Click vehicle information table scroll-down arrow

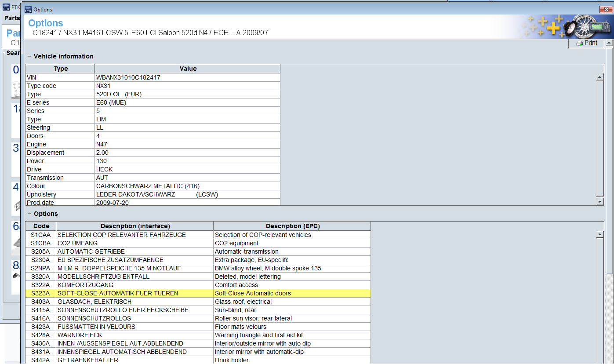click(600, 201)
